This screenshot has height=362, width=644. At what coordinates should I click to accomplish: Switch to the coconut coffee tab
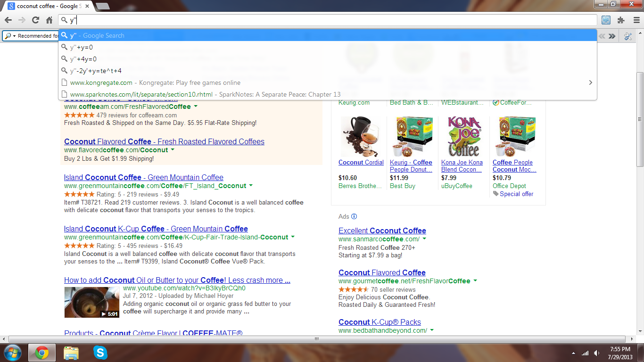pos(47,6)
